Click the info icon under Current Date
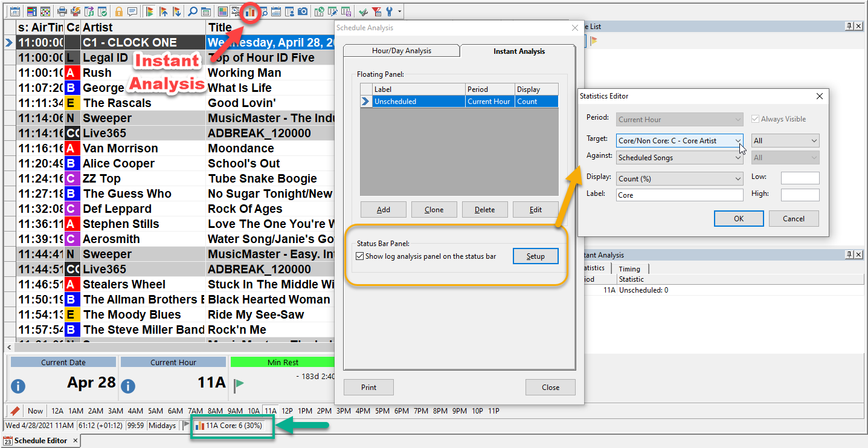This screenshot has height=448, width=868. [x=18, y=386]
